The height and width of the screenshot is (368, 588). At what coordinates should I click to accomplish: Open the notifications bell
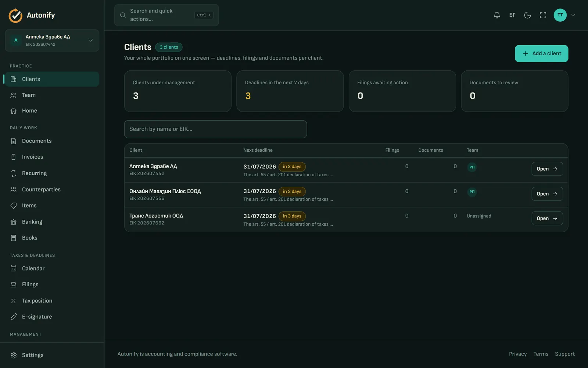click(x=497, y=15)
